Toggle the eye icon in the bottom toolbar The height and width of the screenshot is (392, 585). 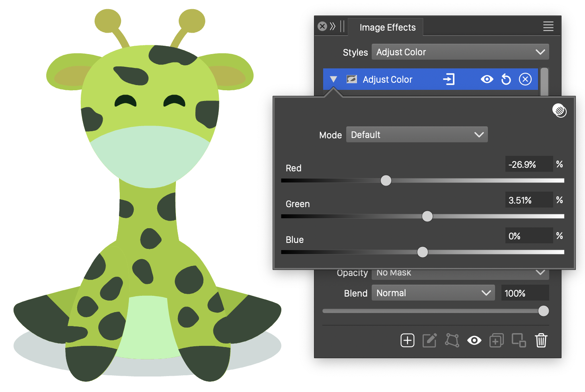click(474, 341)
